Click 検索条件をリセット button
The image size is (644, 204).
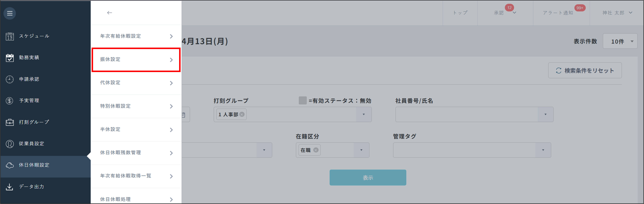tap(585, 70)
